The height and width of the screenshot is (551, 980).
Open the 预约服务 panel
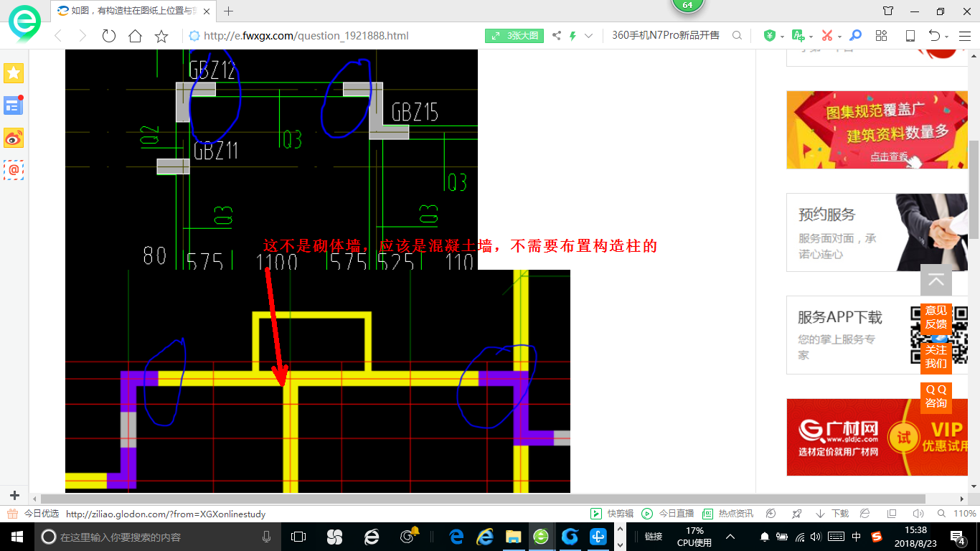[x=877, y=232]
